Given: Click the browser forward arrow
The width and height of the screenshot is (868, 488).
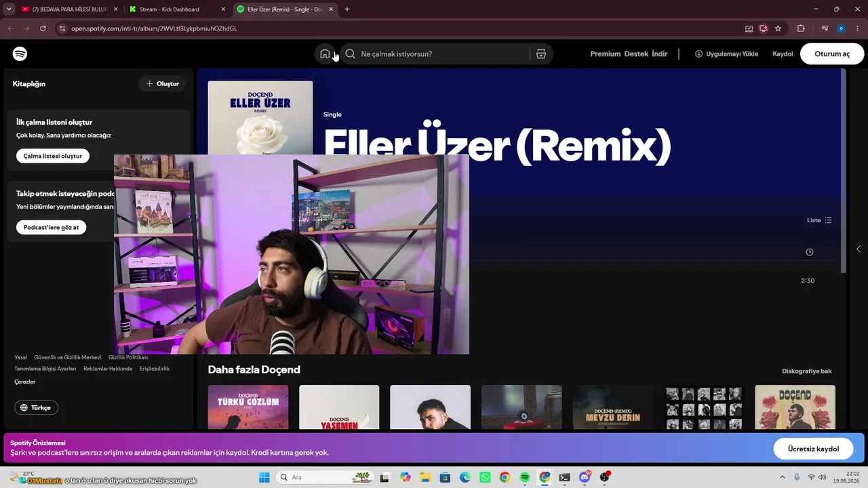Looking at the screenshot, I should pyautogui.click(x=26, y=28).
